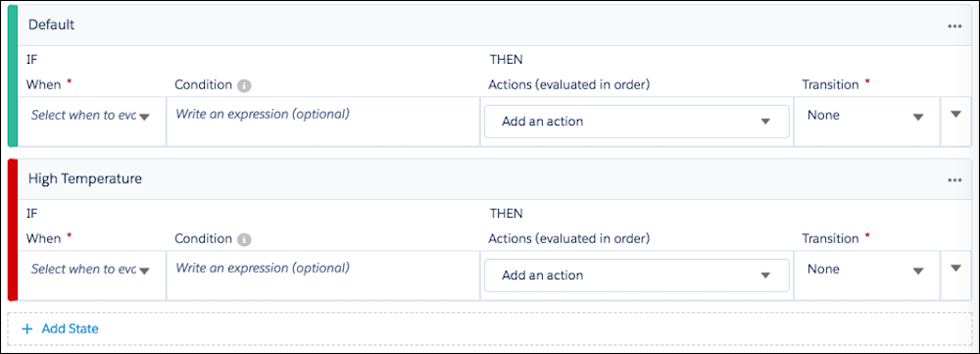Click the condition expression field in High Temperature state
Image resolution: width=980 pixels, height=354 pixels.
coord(323,276)
